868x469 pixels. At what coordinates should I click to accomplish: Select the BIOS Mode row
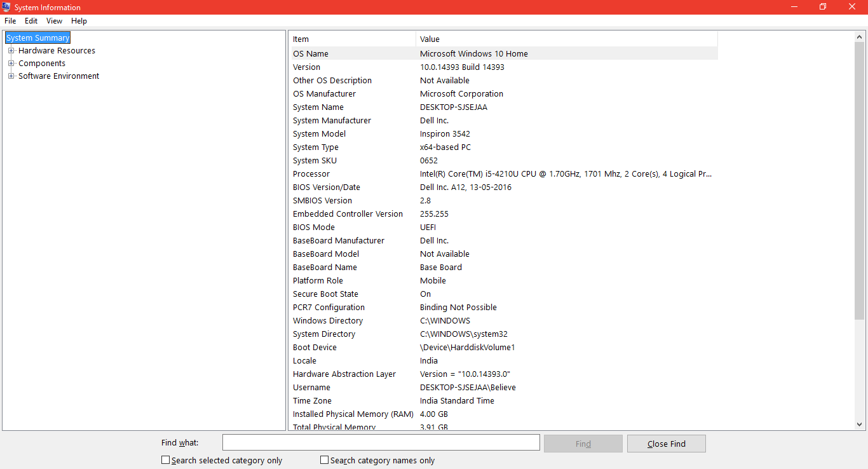(381, 227)
